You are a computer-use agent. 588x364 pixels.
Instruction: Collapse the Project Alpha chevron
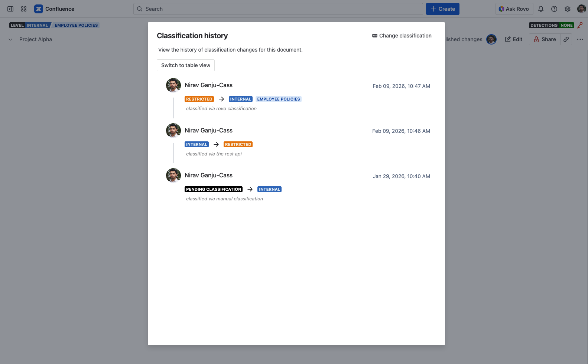pos(10,39)
